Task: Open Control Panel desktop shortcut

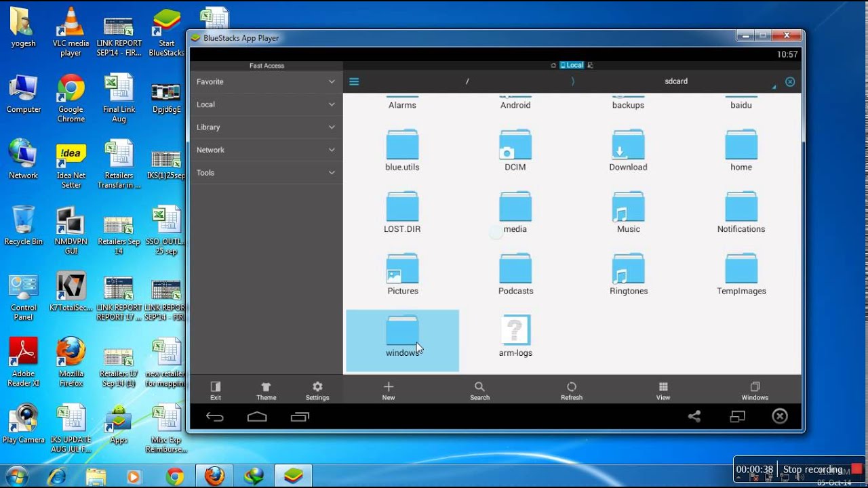Action: (x=23, y=297)
